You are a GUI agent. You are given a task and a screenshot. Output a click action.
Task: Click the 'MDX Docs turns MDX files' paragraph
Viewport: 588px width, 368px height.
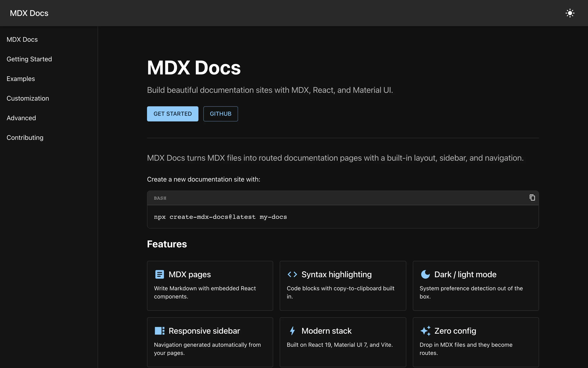pos(335,158)
